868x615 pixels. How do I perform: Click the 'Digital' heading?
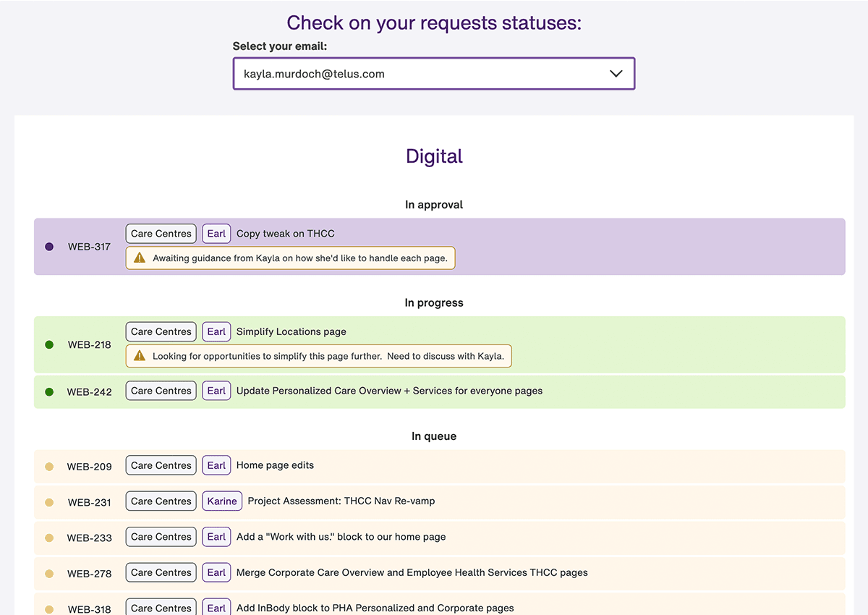tap(434, 156)
